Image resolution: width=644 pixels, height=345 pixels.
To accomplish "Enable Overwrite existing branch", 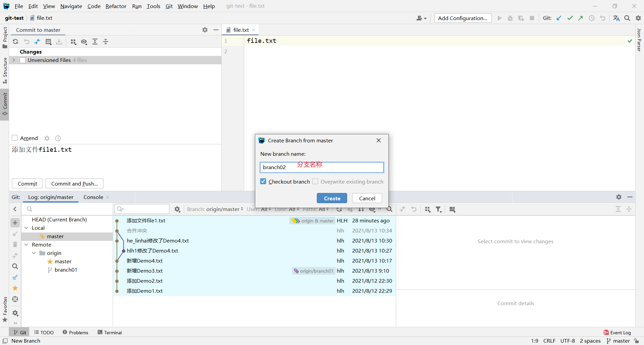I will pos(315,181).
